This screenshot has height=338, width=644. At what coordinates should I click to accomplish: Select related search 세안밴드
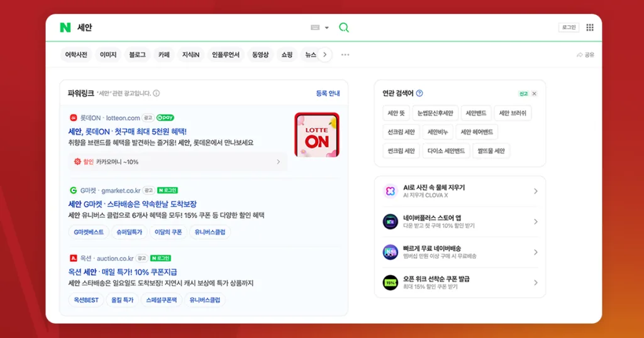tap(475, 113)
